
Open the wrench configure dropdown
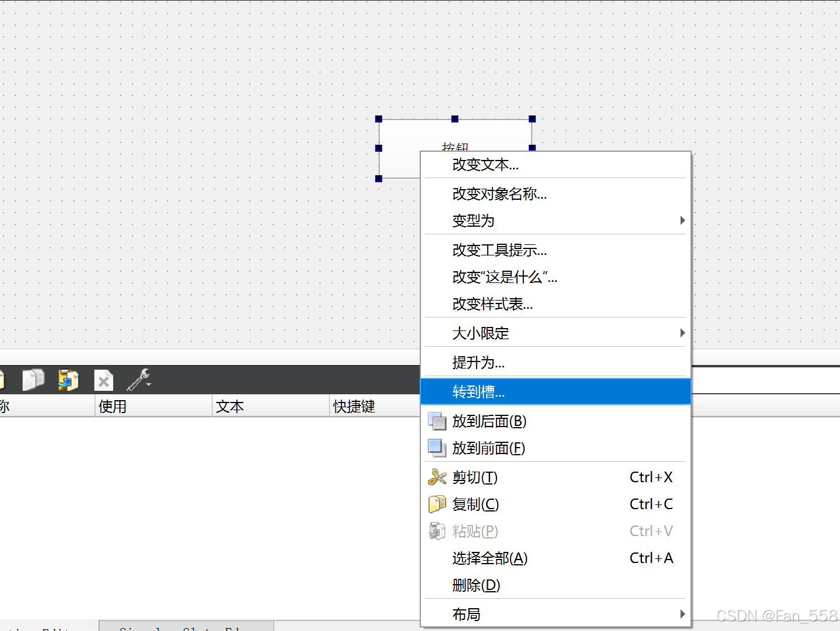(x=140, y=380)
